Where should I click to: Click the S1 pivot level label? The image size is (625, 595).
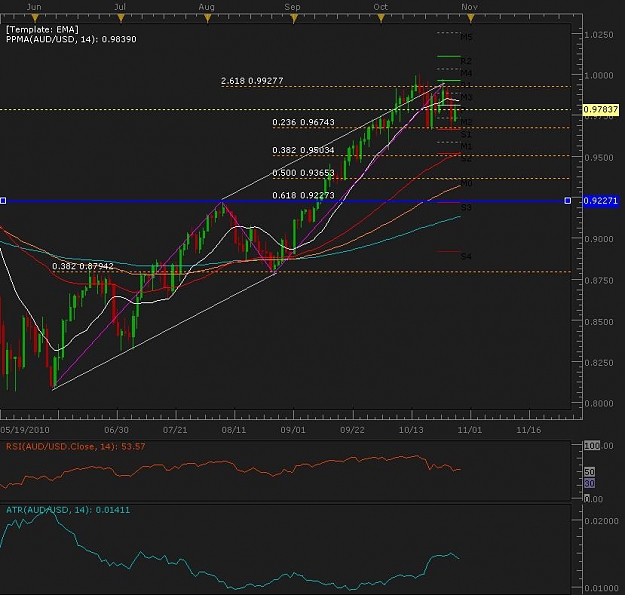point(466,134)
